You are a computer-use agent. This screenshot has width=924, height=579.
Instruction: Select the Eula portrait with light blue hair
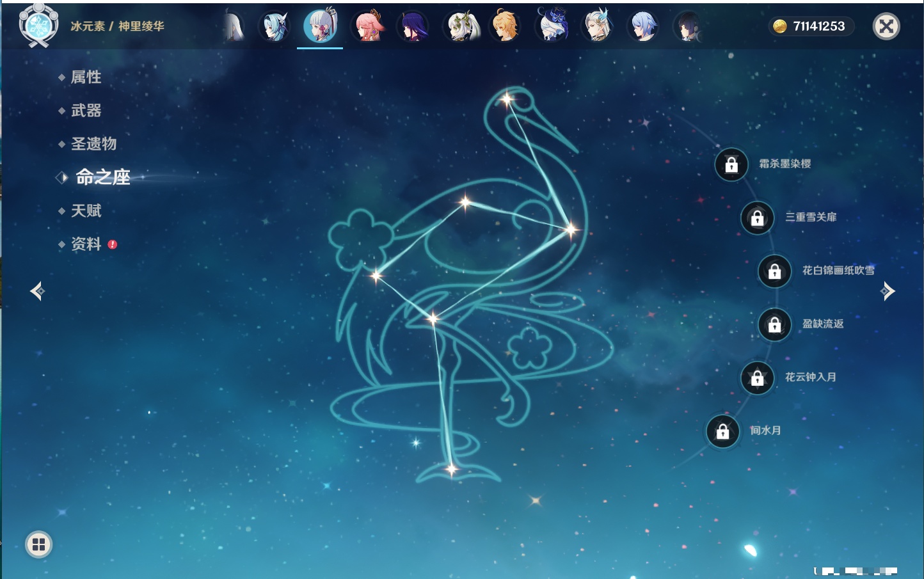(x=275, y=26)
